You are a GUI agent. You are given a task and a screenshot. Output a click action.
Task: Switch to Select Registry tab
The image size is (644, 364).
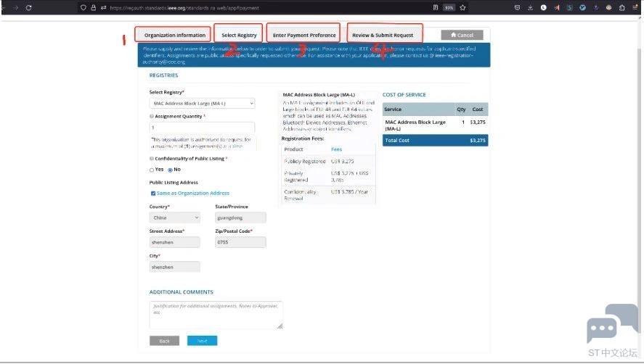click(x=239, y=36)
